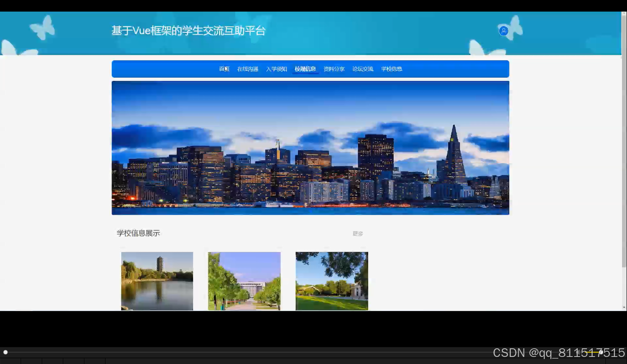627x364 pixels.
Task: Open the green lawn school thumbnail
Action: [332, 281]
